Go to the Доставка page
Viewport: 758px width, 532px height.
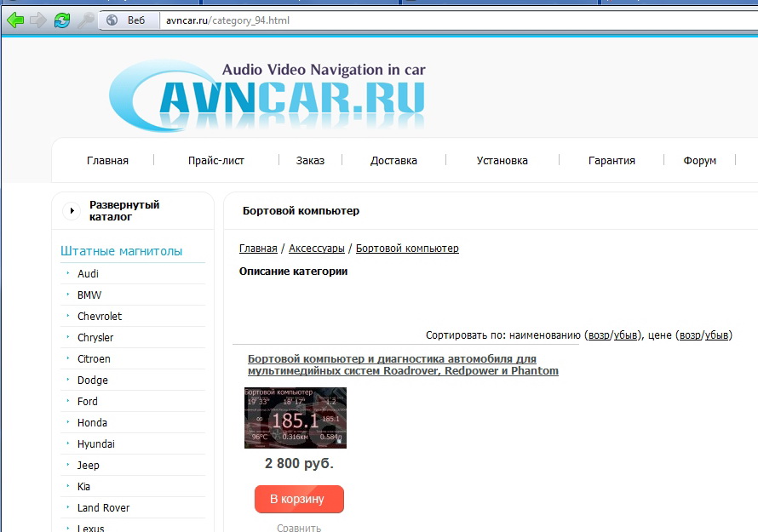click(393, 160)
